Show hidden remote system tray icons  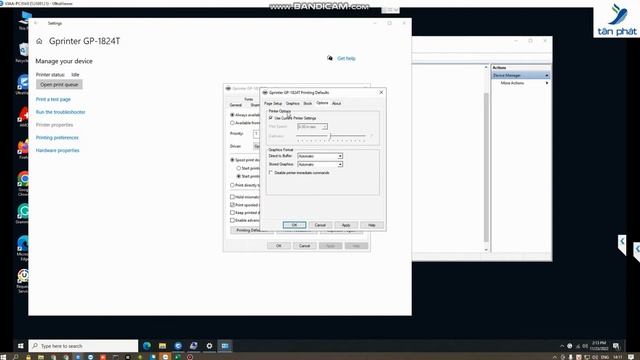[562, 346]
